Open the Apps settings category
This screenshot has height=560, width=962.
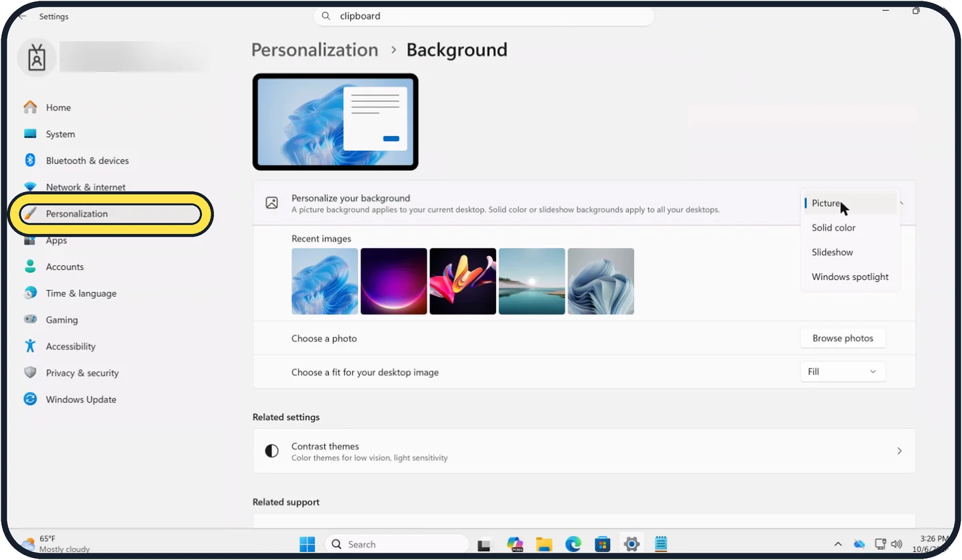(56, 241)
